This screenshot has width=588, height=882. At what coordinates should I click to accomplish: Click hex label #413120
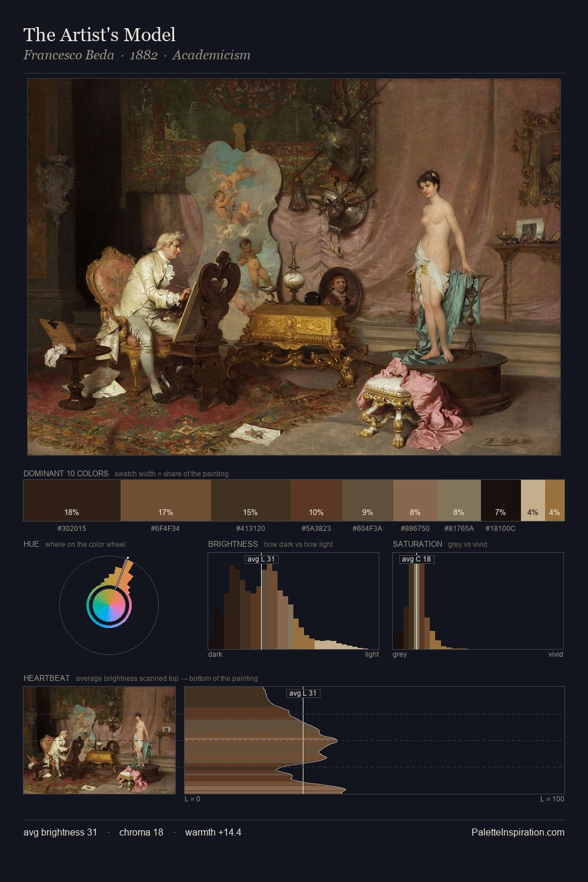(250, 529)
